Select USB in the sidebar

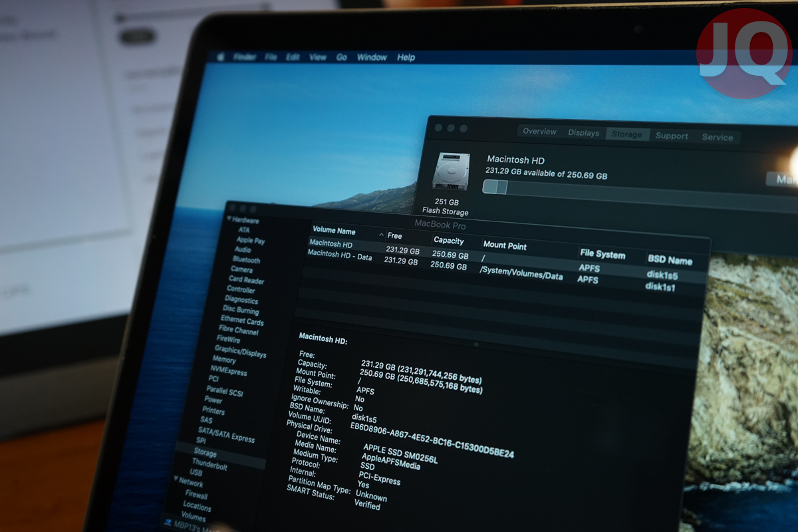196,473
